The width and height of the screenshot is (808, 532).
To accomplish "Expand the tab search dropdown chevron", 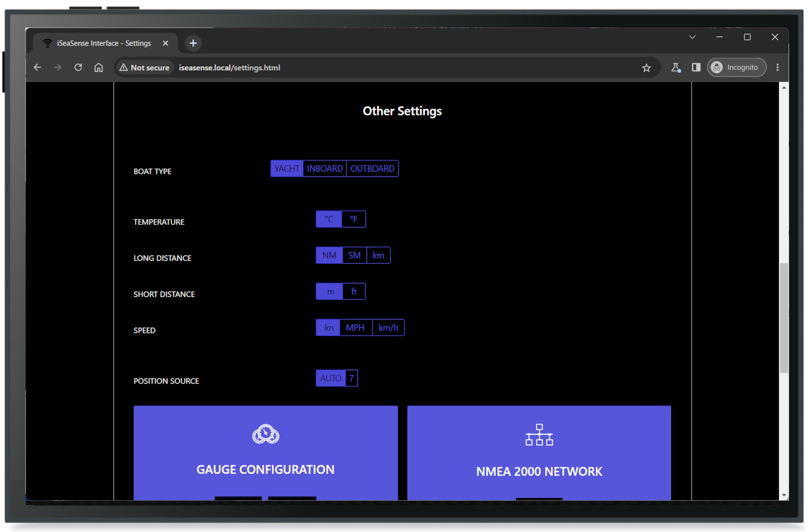I will click(x=692, y=37).
